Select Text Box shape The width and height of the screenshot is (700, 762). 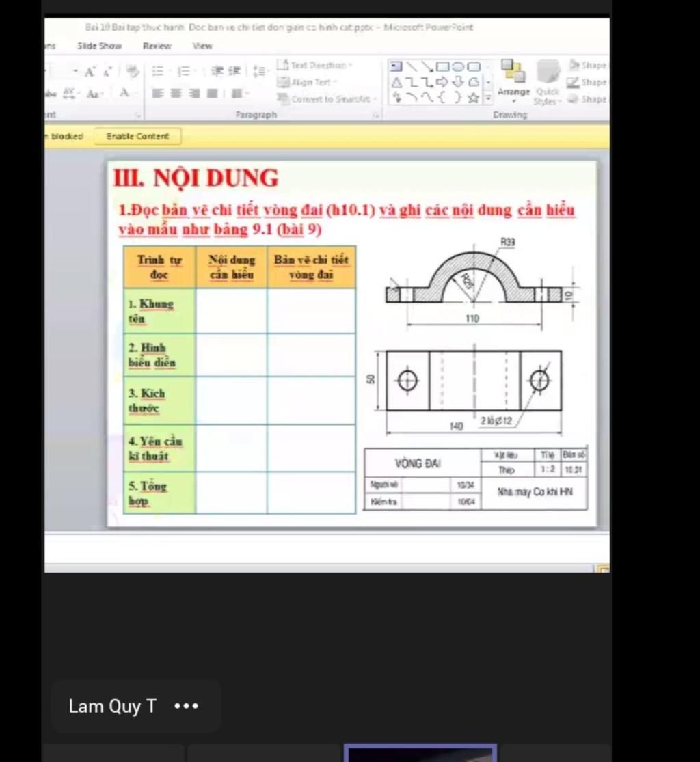396,66
